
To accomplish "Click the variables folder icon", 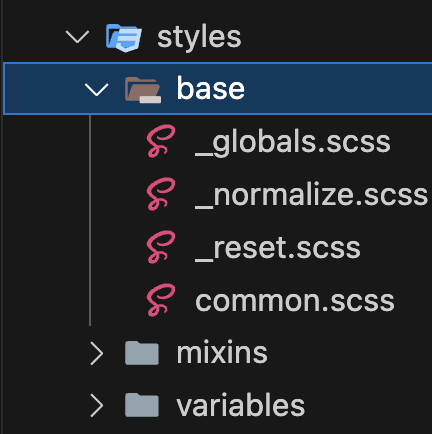I will (x=142, y=405).
